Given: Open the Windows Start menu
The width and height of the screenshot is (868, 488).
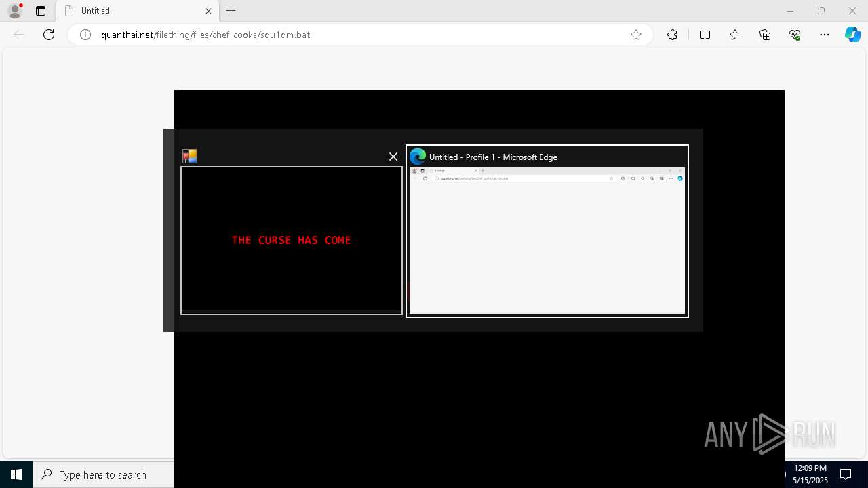Looking at the screenshot, I should [16, 474].
